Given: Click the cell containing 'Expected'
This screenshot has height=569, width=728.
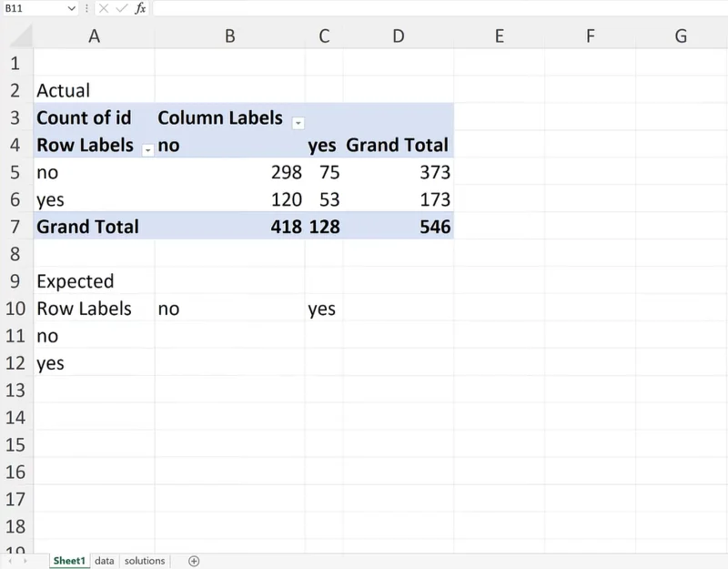Looking at the screenshot, I should (94, 281).
